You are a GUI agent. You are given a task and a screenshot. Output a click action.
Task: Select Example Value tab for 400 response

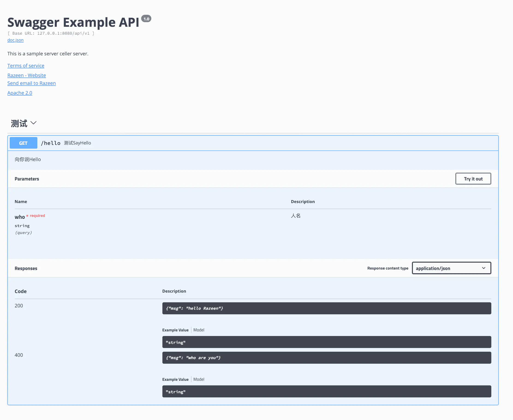175,379
